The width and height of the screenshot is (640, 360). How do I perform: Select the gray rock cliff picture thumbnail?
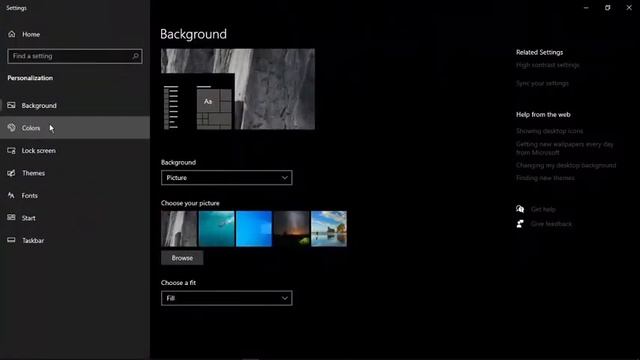pyautogui.click(x=179, y=229)
